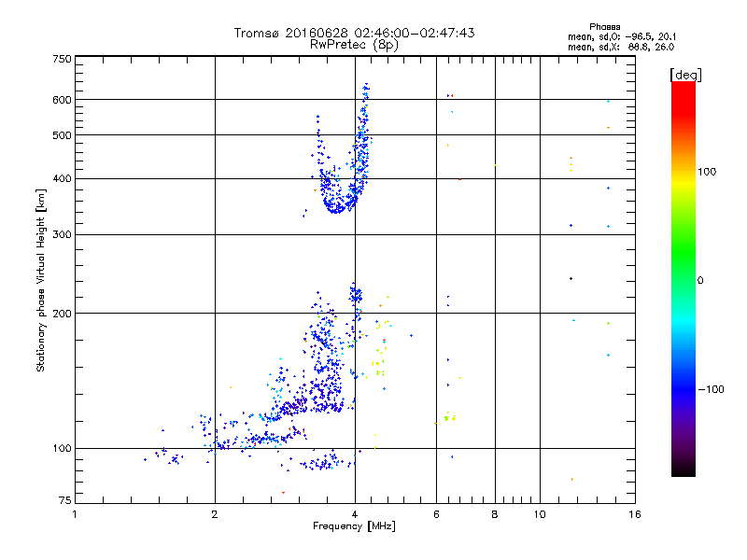Click the '-100' colorbar tick label
Viewport: 747px width, 560px height.
pos(711,389)
